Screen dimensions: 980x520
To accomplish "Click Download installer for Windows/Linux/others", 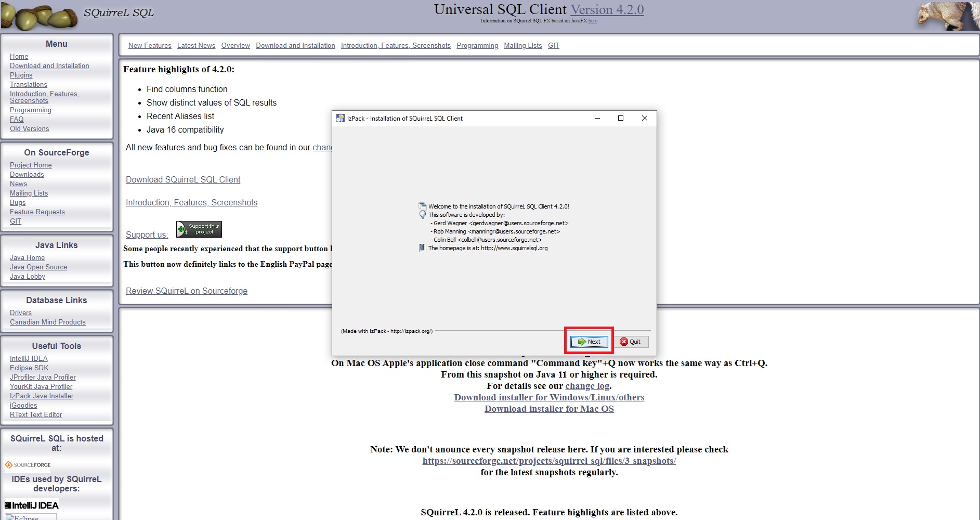I will 549,397.
